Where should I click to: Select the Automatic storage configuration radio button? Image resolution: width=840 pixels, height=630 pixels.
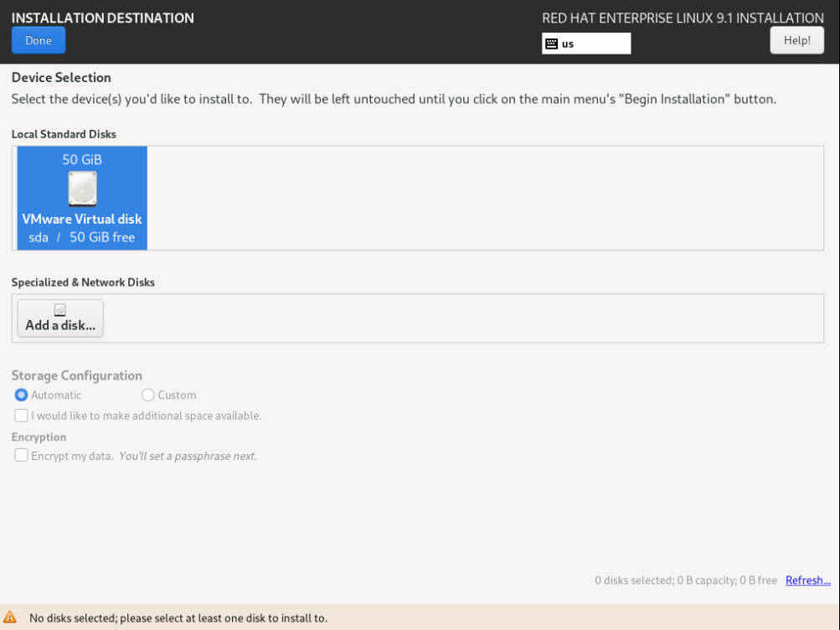pyautogui.click(x=22, y=395)
